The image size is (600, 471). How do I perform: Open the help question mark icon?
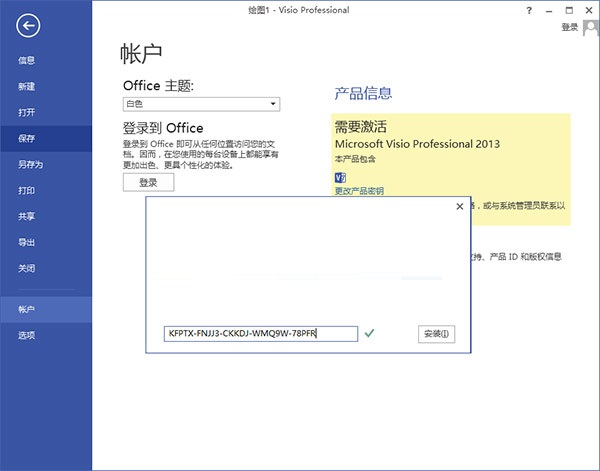529,11
